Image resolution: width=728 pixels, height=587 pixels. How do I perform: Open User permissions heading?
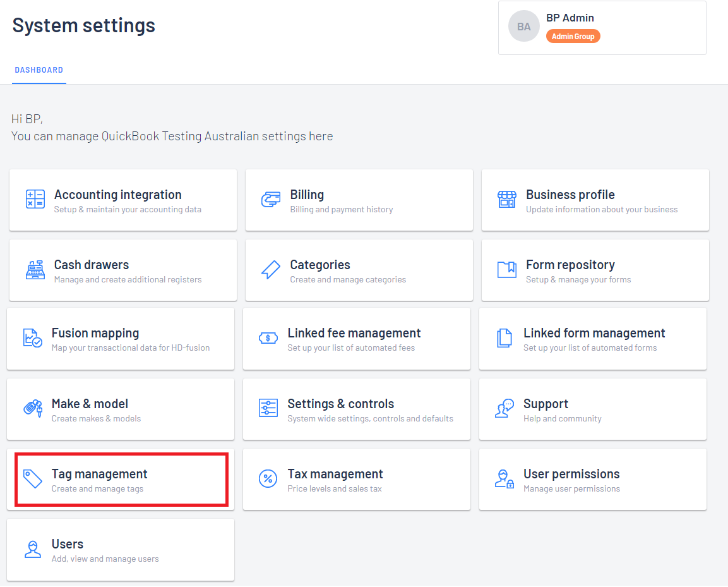(x=571, y=474)
